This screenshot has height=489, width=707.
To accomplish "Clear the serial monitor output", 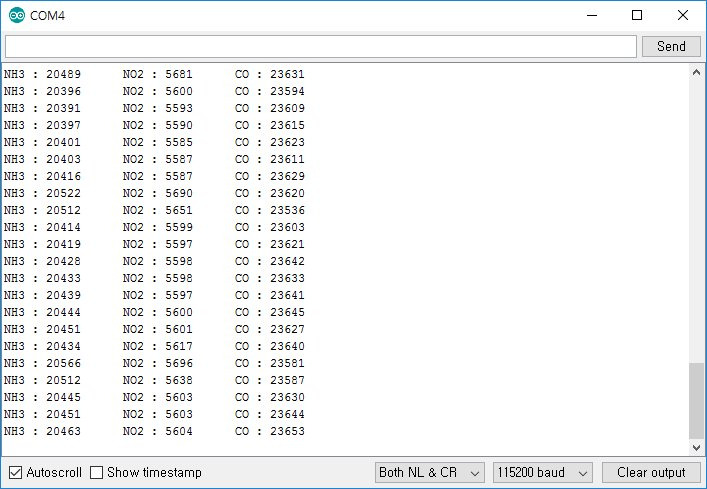I will pos(651,472).
